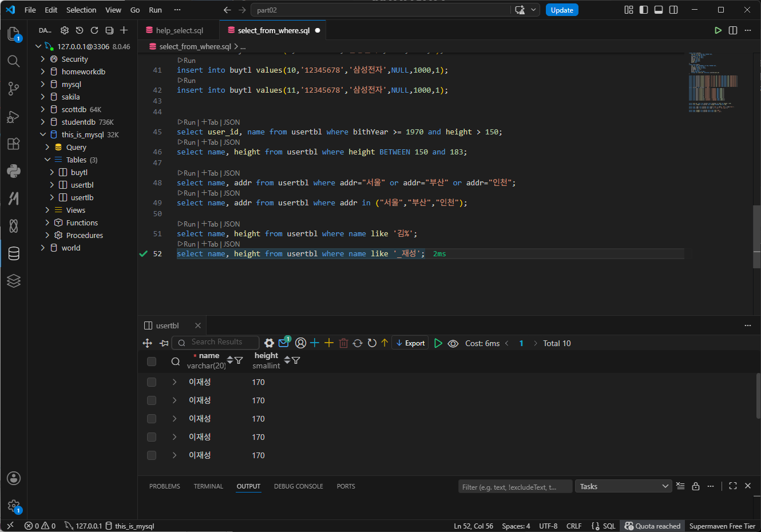Click the yellow up arrow icon
Image resolution: width=761 pixels, height=532 pixels.
point(385,343)
